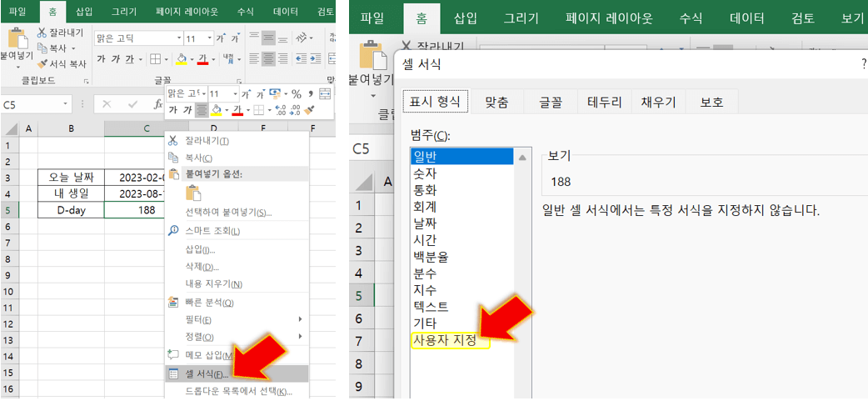The image size is (868, 401).
Task: Expand the Borders dropdown arrow in the ribbon
Action: coord(167,59)
